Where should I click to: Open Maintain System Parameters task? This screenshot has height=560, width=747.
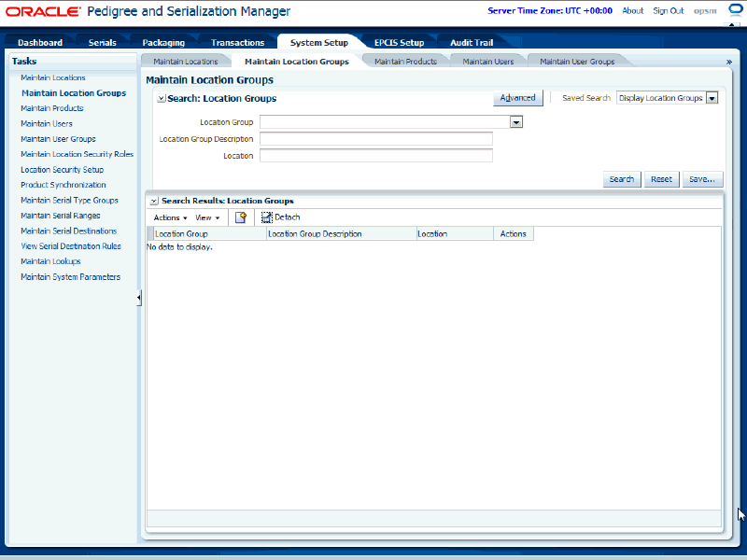(71, 277)
